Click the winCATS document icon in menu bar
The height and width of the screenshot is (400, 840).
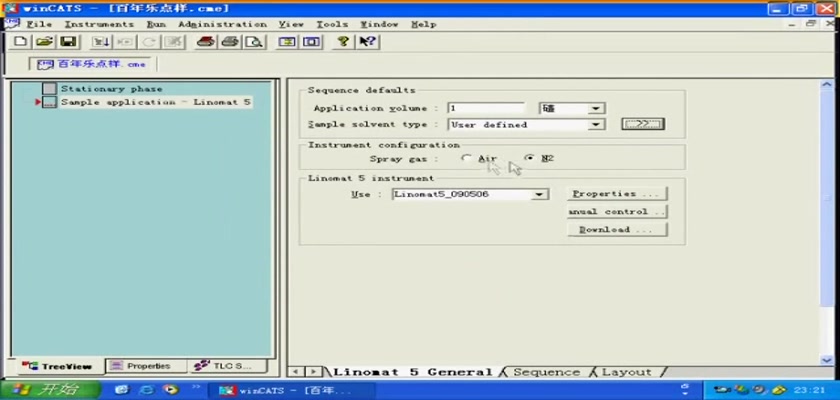(x=11, y=24)
